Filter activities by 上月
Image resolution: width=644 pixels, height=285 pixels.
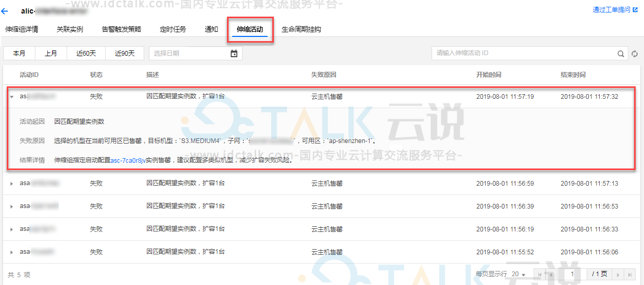50,53
